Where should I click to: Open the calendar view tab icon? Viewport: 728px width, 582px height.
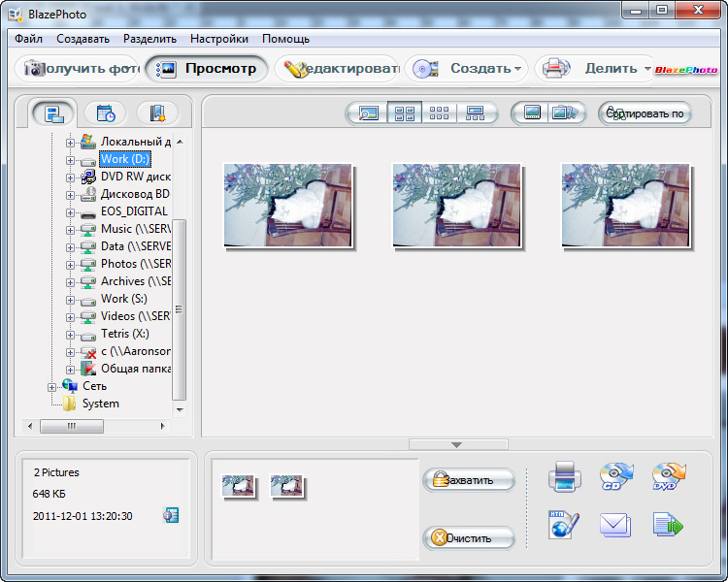(105, 113)
